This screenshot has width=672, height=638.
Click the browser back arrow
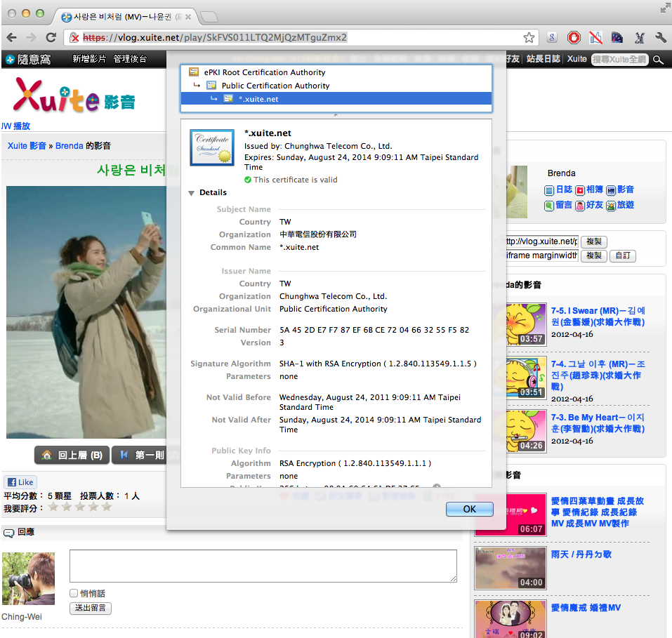click(12, 38)
